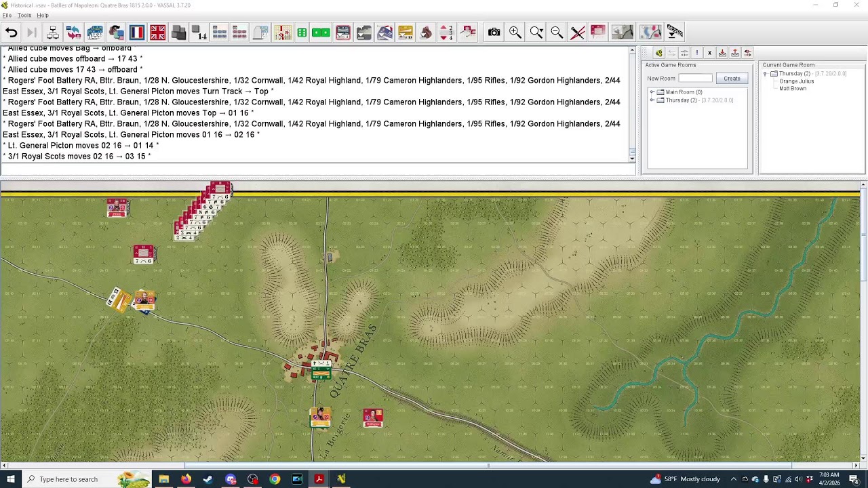The height and width of the screenshot is (488, 868).
Task: Click the green connect-to-server icon
Action: pos(658,53)
